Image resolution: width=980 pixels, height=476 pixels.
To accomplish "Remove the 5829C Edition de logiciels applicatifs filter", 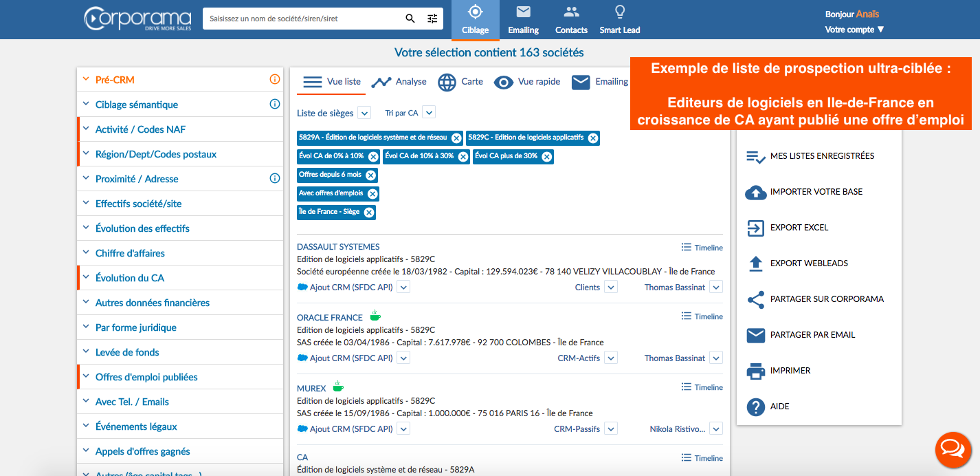I will [593, 138].
